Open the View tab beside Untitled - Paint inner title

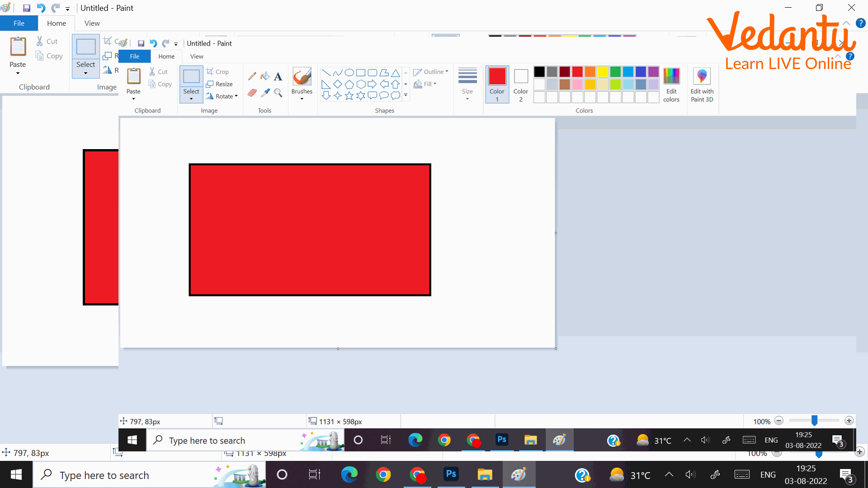click(x=197, y=56)
